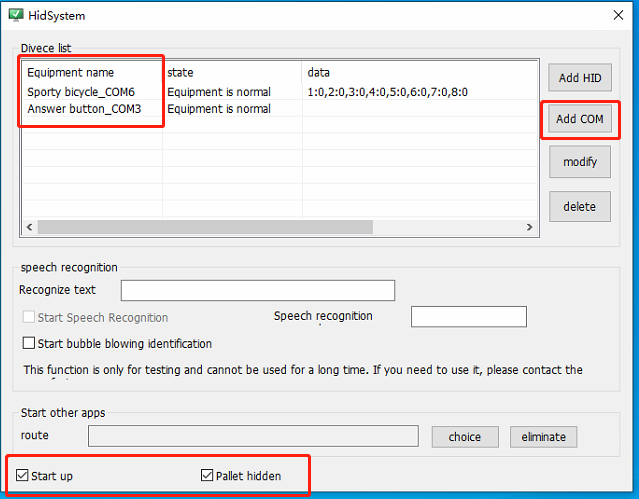Click the data column header
This screenshot has width=639, height=499.
pos(319,73)
